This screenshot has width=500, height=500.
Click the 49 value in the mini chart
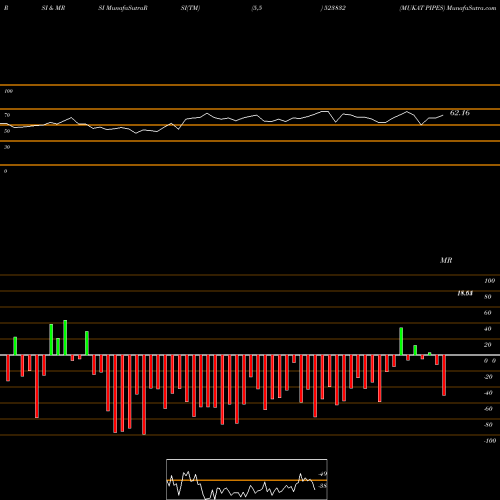(x=323, y=474)
